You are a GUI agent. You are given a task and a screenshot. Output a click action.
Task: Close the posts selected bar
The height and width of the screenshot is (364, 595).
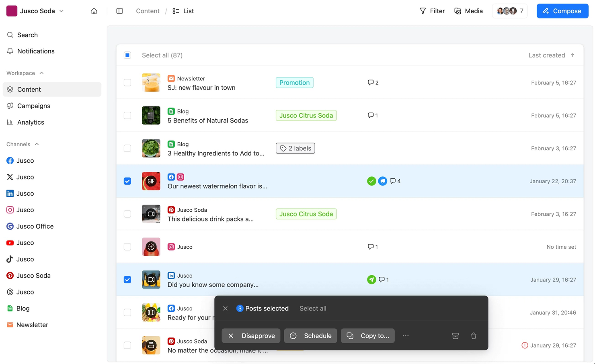coord(225,309)
